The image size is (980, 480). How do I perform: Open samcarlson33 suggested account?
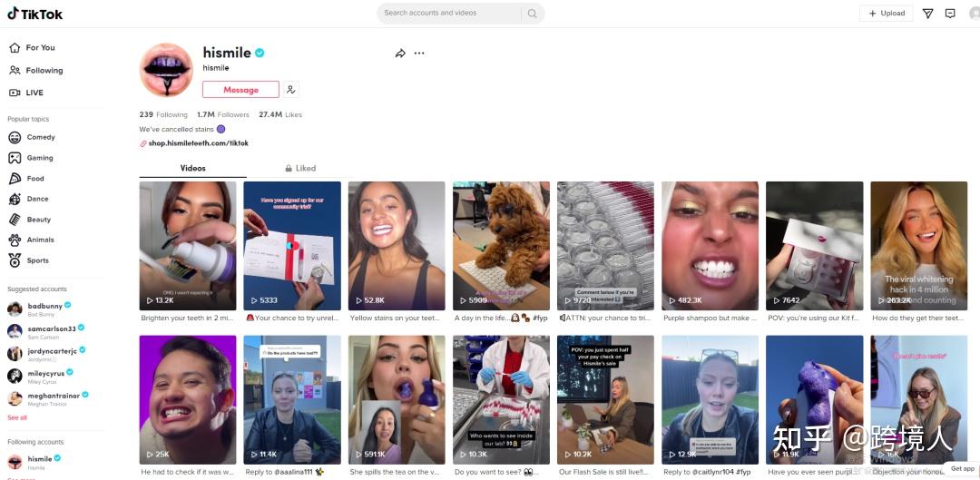pyautogui.click(x=45, y=331)
